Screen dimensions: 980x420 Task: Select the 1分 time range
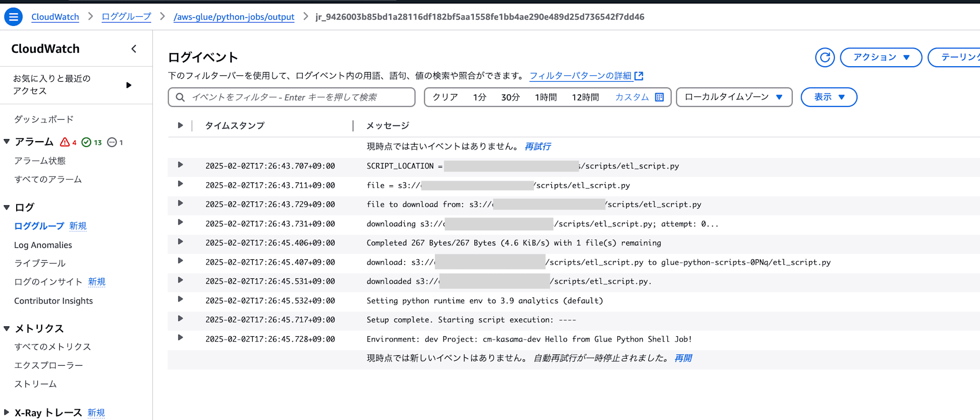click(480, 97)
